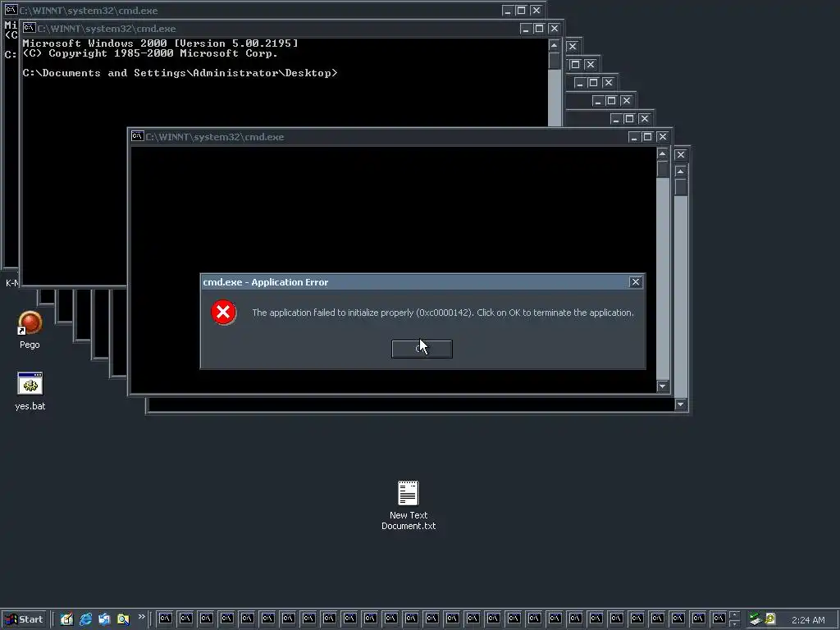This screenshot has height=630, width=840.
Task: Open the system menu icon of the empty front cmd window
Action: pos(137,136)
